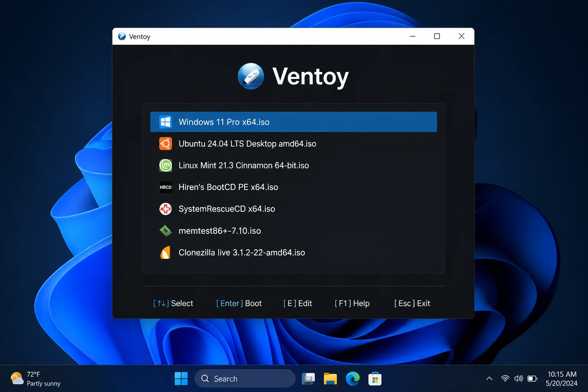Click the [Esc] Exit option
The width and height of the screenshot is (588, 392).
(412, 304)
